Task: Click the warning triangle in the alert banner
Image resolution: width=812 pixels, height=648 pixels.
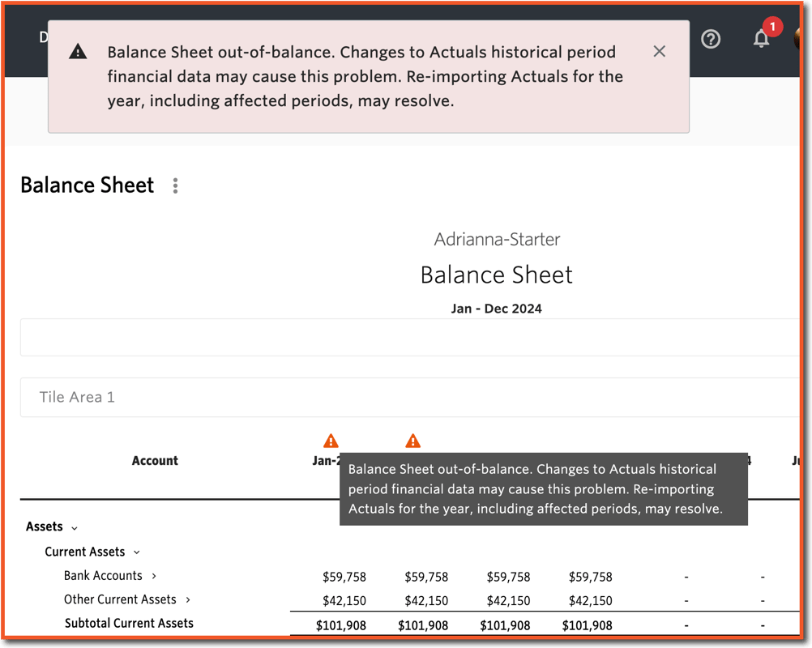Action: pos(78,51)
